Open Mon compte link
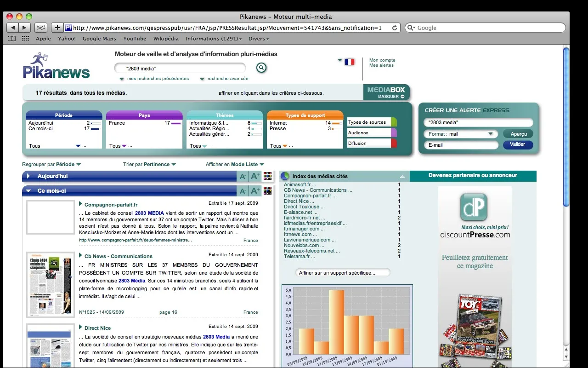Viewport: 588px width, 368px height. click(x=382, y=60)
